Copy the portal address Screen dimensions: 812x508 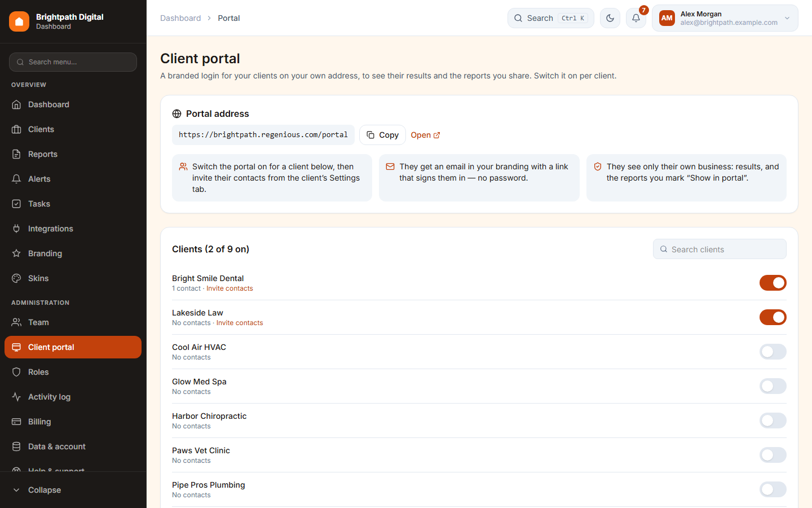382,135
